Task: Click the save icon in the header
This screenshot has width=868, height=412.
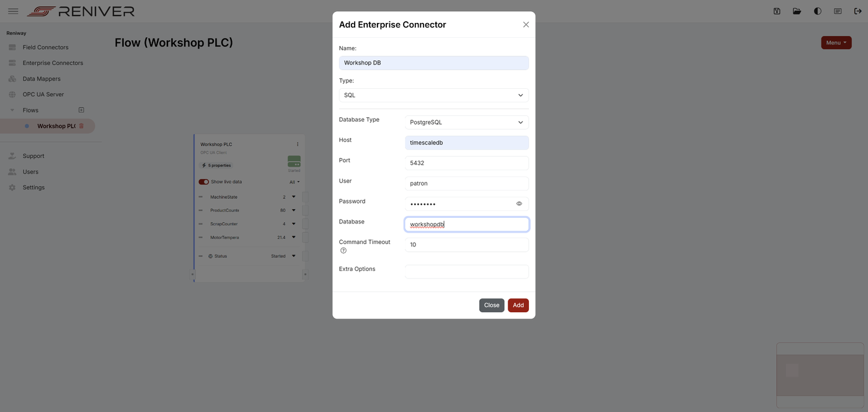Action: pos(776,11)
